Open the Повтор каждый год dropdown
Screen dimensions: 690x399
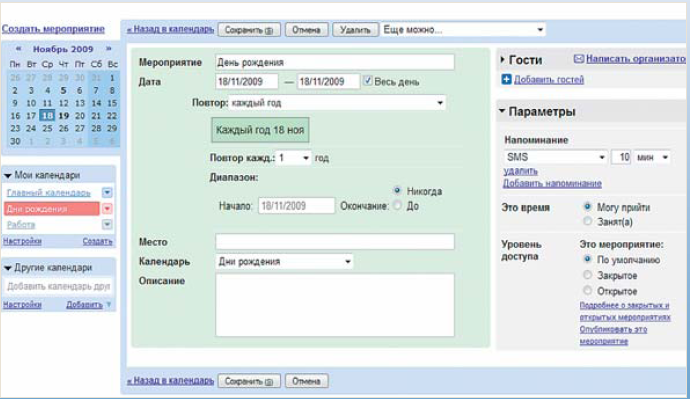coord(337,103)
